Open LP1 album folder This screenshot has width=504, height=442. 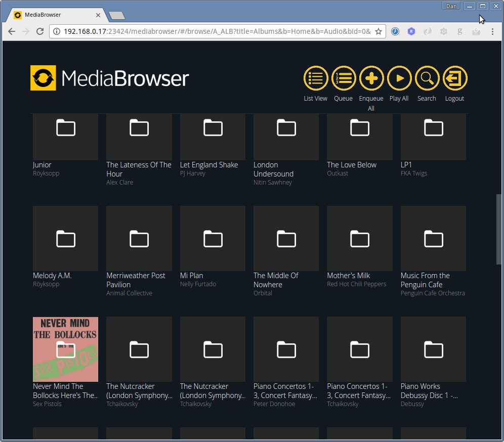coord(433,137)
